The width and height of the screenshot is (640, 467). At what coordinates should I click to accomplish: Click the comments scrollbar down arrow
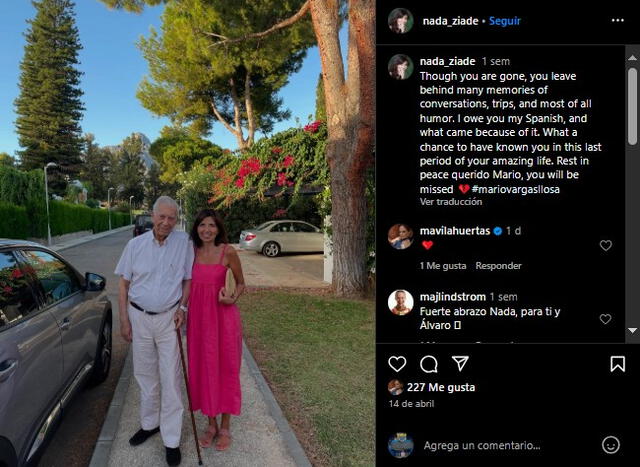click(632, 330)
